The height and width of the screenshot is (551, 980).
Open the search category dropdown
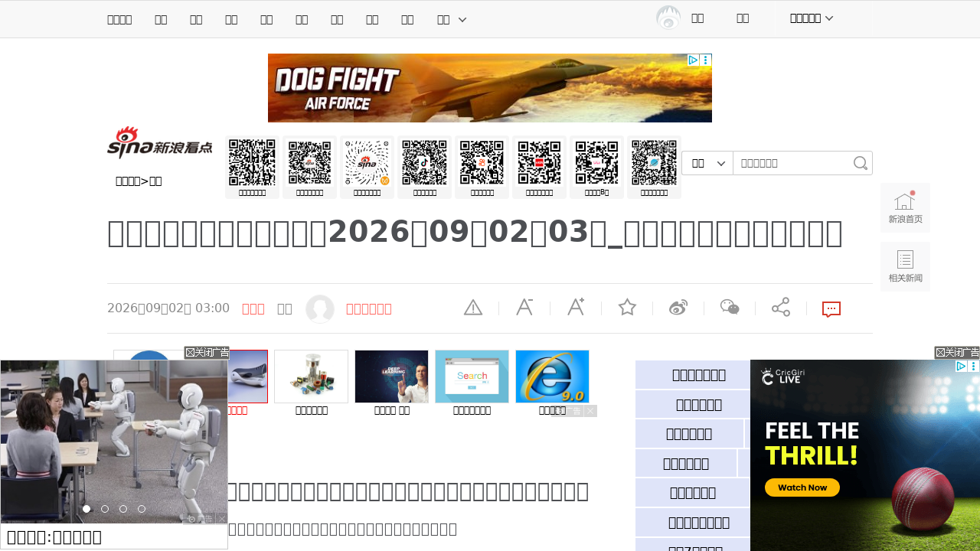pos(707,163)
